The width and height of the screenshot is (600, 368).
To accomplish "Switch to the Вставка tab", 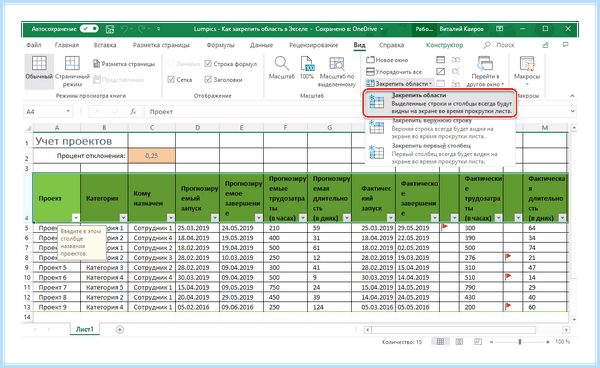I will 105,45.
